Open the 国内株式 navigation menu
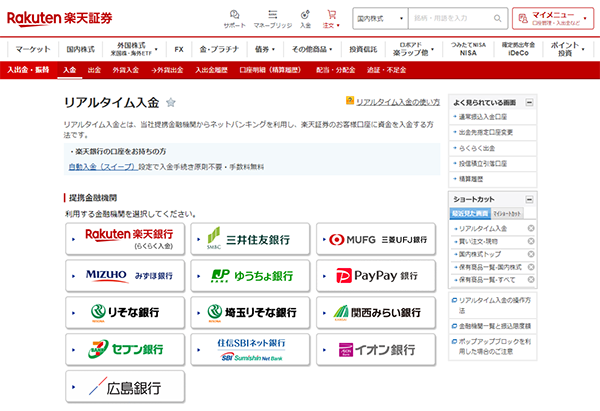 (80, 49)
